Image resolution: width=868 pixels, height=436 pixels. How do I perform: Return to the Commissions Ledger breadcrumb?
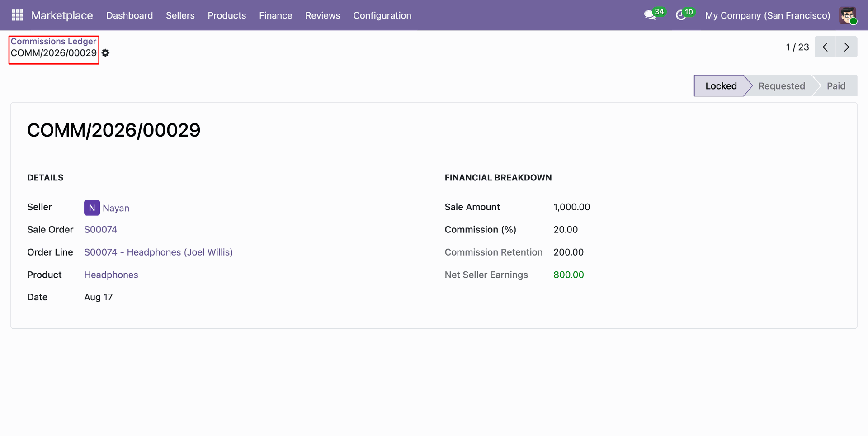pyautogui.click(x=53, y=41)
